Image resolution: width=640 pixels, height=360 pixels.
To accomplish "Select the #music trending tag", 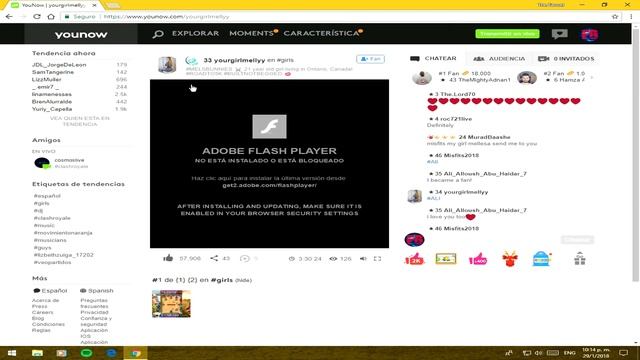I will (44, 225).
